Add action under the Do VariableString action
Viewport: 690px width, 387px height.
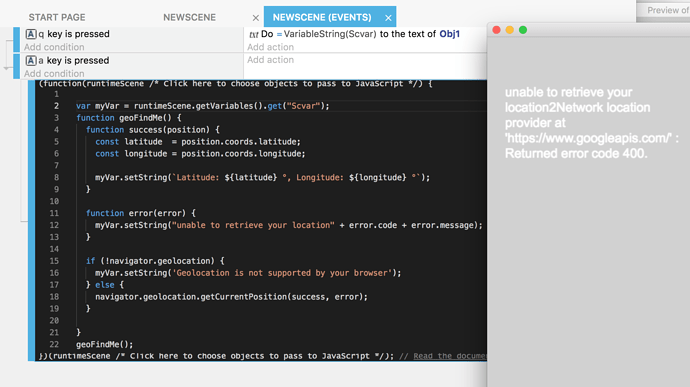point(270,47)
